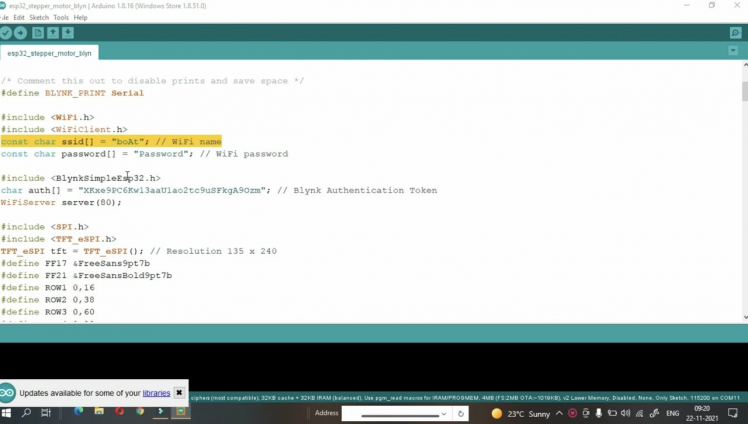
Task: Click the #define ROW2 0,38 line
Action: click(x=48, y=300)
